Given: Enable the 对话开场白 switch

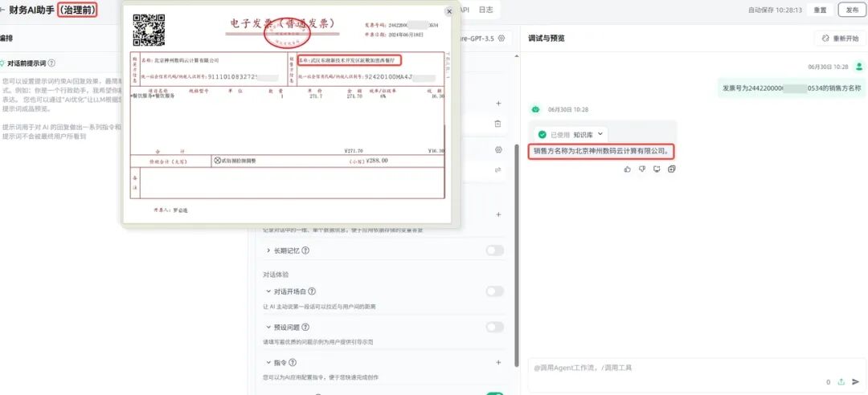Looking at the screenshot, I should click(495, 291).
